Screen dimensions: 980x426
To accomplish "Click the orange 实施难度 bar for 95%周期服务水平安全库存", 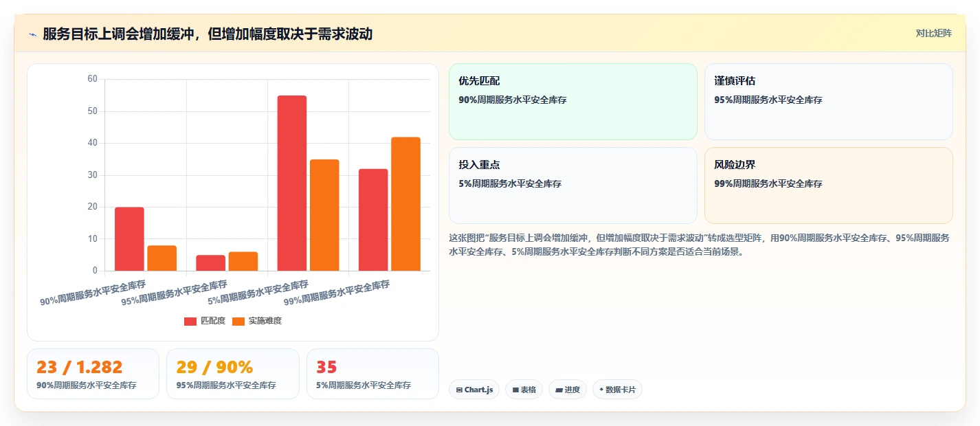I will click(x=243, y=261).
